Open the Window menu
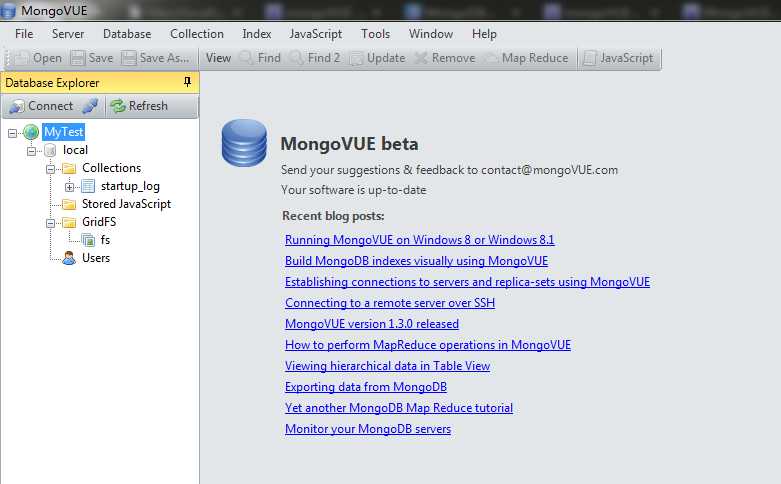This screenshot has width=781, height=484. pyautogui.click(x=431, y=34)
